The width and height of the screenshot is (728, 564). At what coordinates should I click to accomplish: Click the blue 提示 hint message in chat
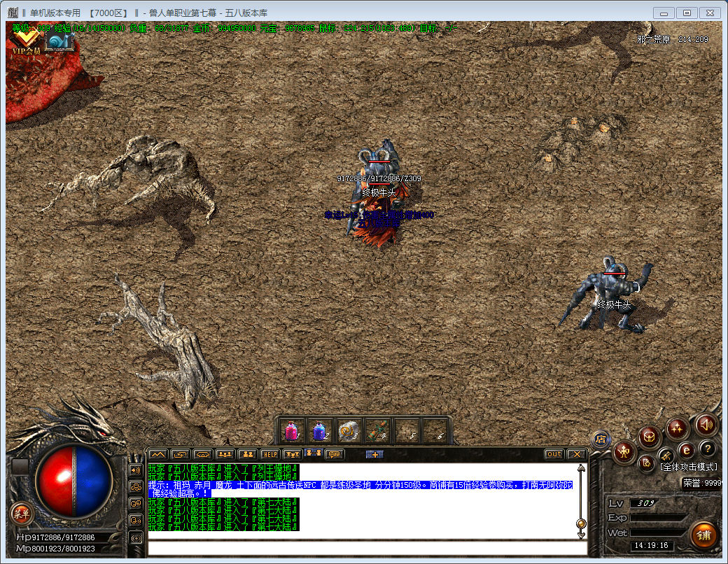tap(360, 489)
